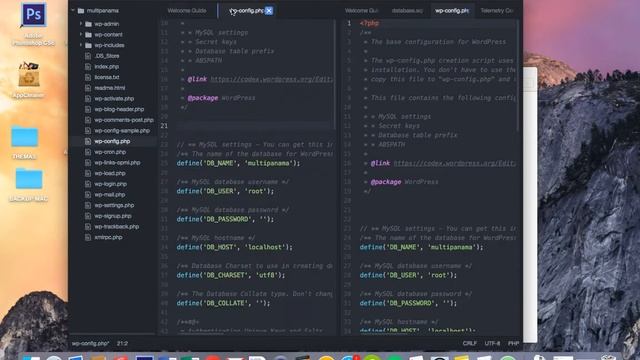Open the UTF-8 encoding selector
This screenshot has height=360, width=640.
click(x=492, y=344)
